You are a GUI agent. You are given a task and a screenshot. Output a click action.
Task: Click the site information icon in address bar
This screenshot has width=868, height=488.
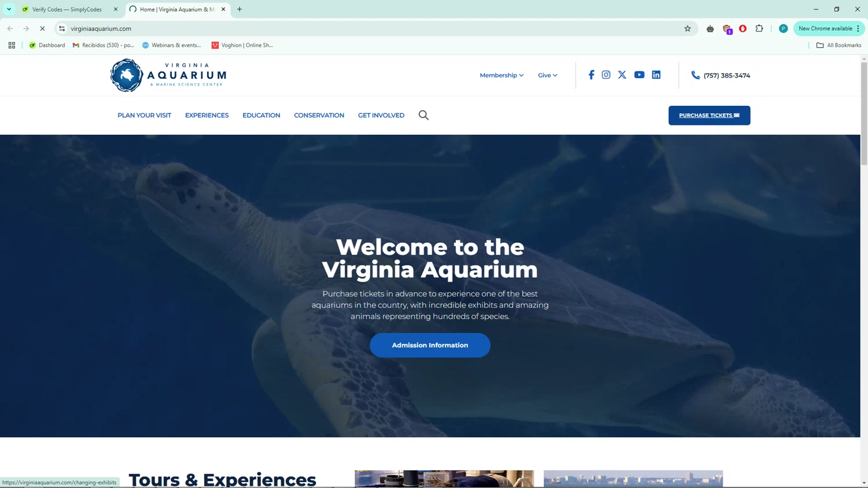pyautogui.click(x=62, y=28)
